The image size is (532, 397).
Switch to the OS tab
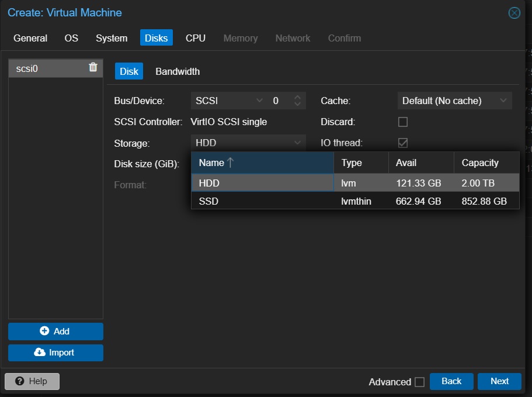[71, 38]
